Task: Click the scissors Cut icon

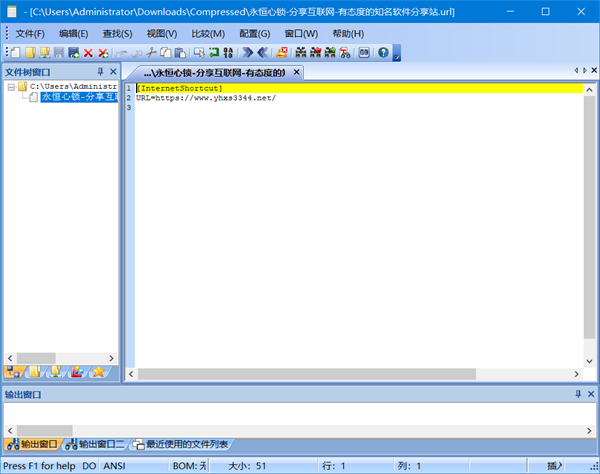Action: (x=151, y=52)
